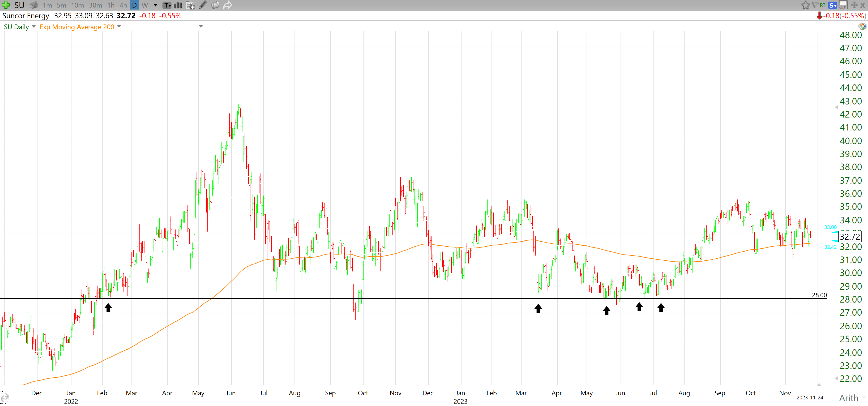Screen dimensions: 868x406
Task: Click the bar-style chart type icon
Action: [178, 5]
